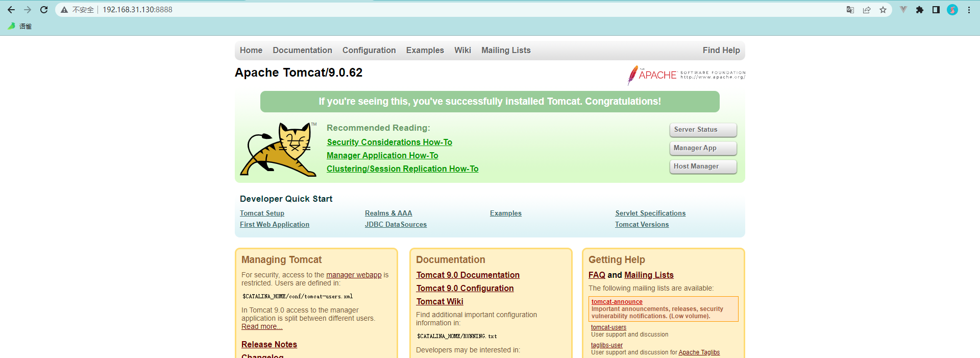980x358 pixels.
Task: Open the Servlet Specifications link
Action: pos(650,213)
